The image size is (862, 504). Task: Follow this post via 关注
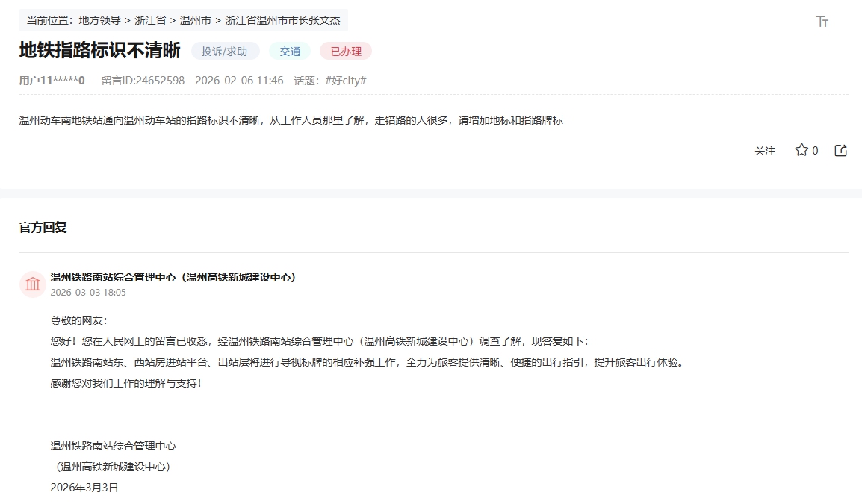point(765,151)
